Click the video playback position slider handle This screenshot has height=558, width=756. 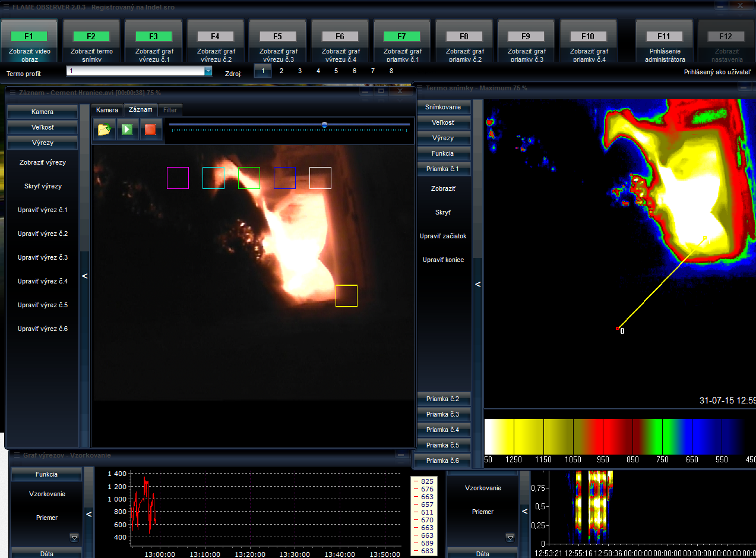[x=324, y=125]
